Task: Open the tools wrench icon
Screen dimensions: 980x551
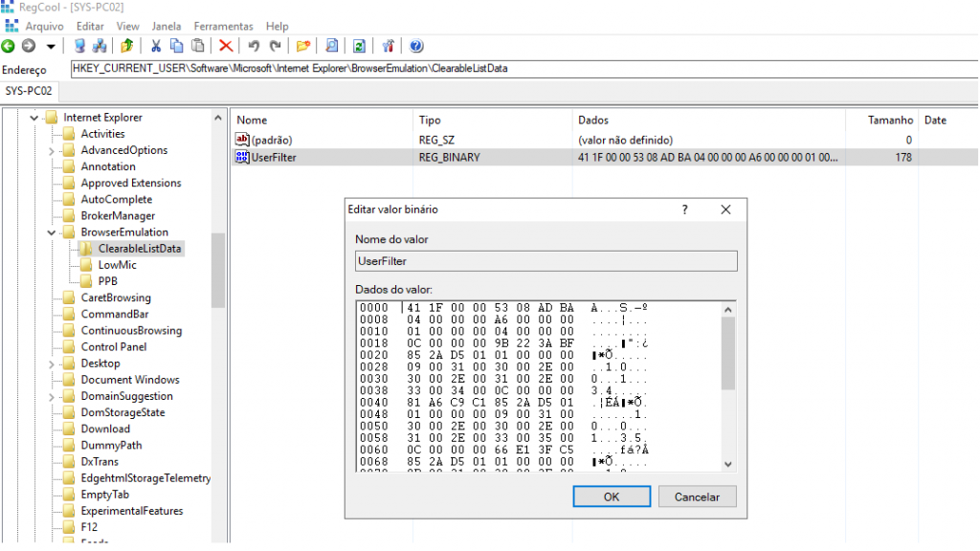Action: (389, 46)
